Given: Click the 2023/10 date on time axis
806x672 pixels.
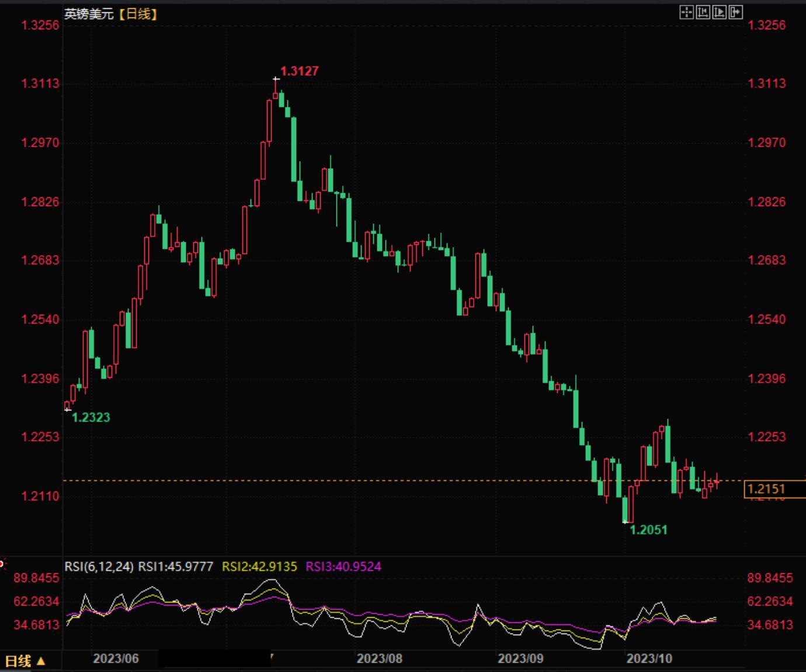Looking at the screenshot, I should pos(649,659).
